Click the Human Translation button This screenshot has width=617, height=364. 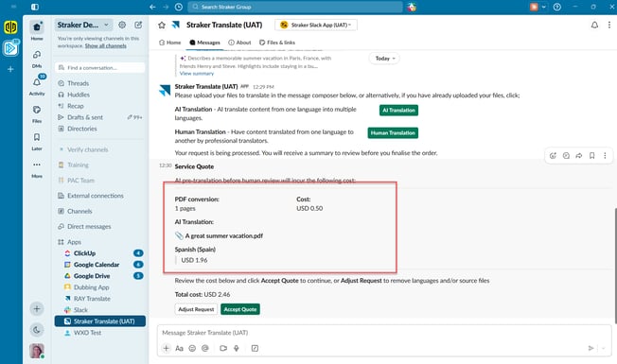(393, 133)
